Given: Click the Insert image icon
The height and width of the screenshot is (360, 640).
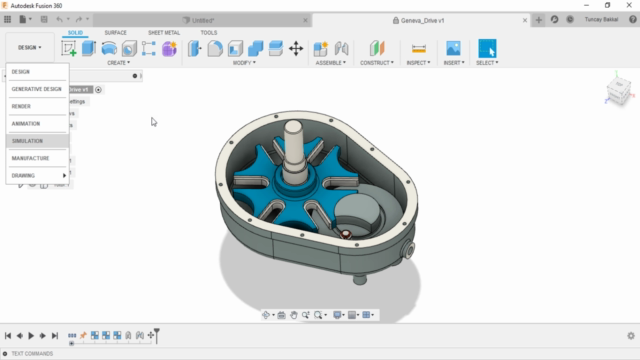Looking at the screenshot, I should (453, 48).
